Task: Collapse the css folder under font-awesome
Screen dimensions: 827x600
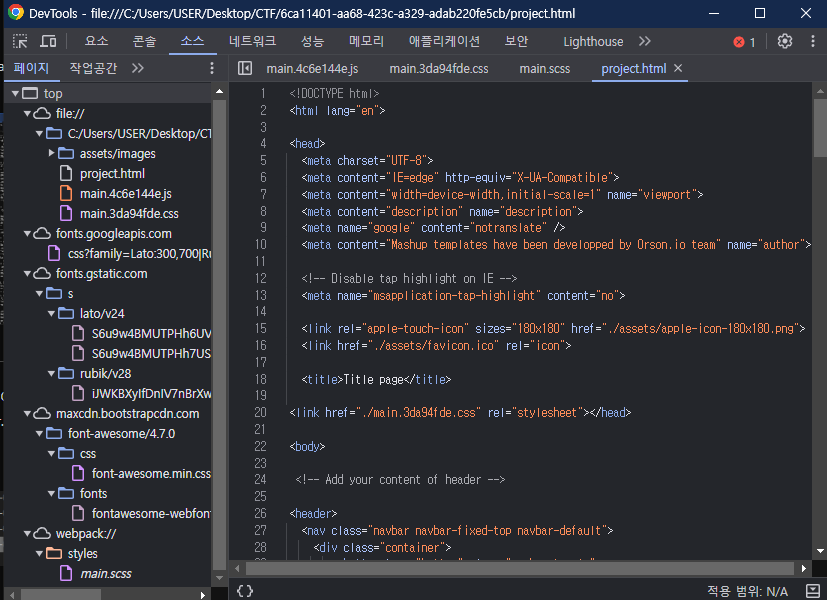Action: [52, 454]
